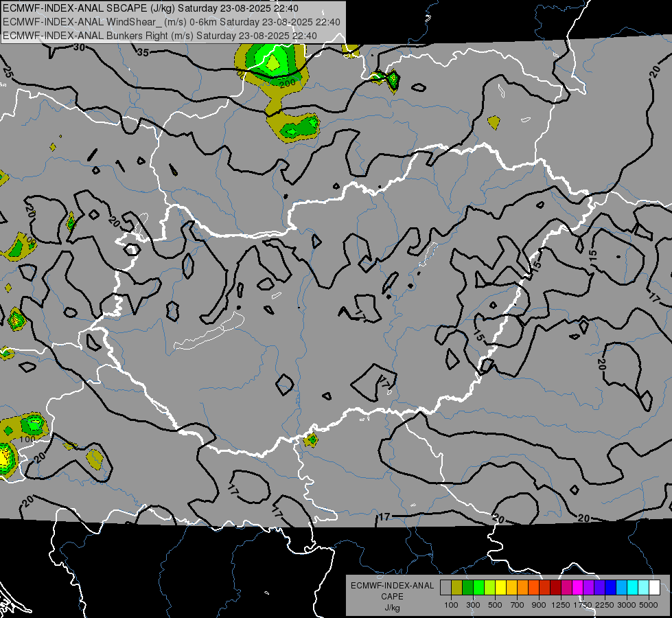Select the bright green legend swatch

point(478,588)
